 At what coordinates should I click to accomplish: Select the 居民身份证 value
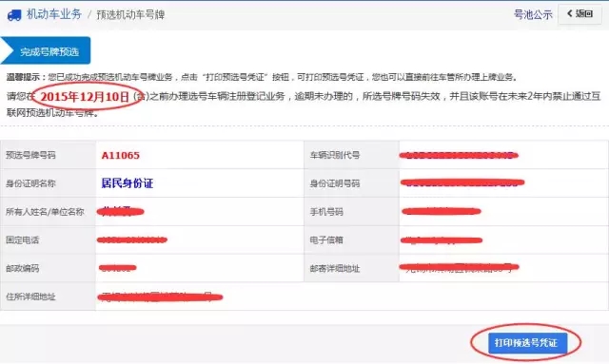click(128, 183)
